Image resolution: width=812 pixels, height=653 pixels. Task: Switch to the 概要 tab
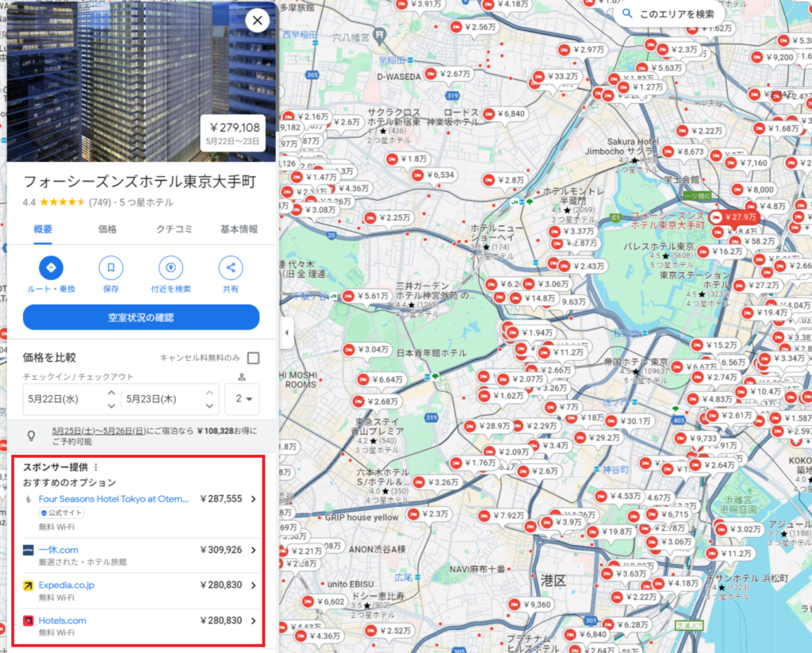(x=43, y=229)
